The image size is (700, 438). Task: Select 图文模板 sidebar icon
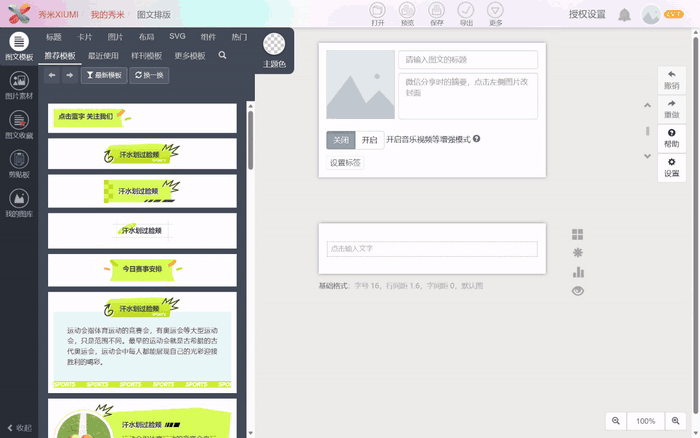coord(19,46)
